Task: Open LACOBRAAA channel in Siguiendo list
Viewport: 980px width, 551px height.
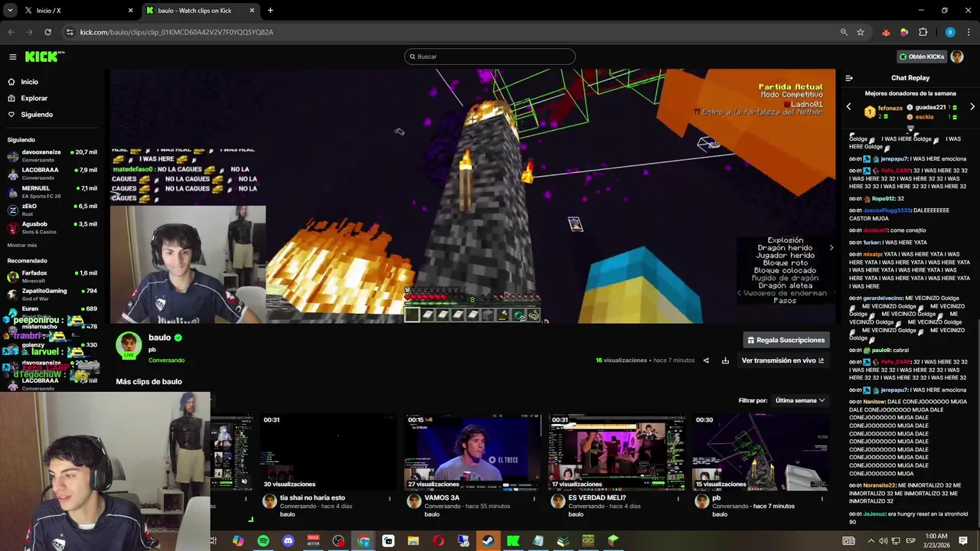Action: 52,174
